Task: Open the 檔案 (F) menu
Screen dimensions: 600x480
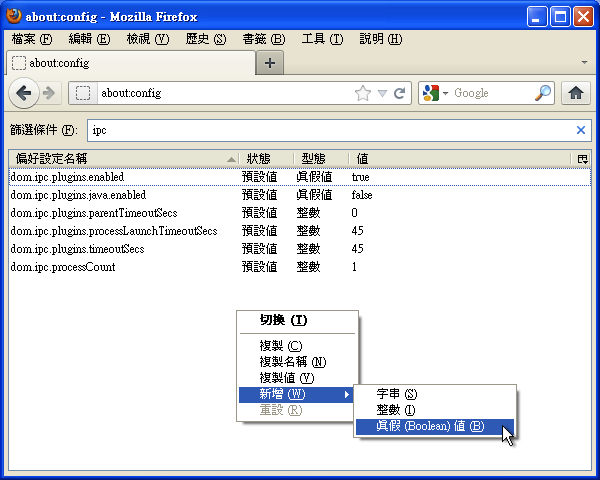Action: [31, 39]
